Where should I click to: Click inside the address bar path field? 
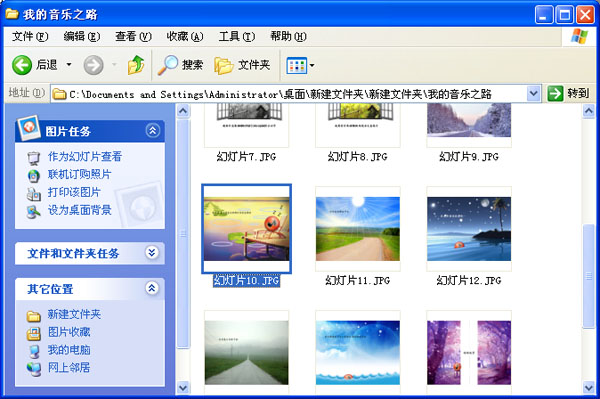pyautogui.click(x=289, y=94)
